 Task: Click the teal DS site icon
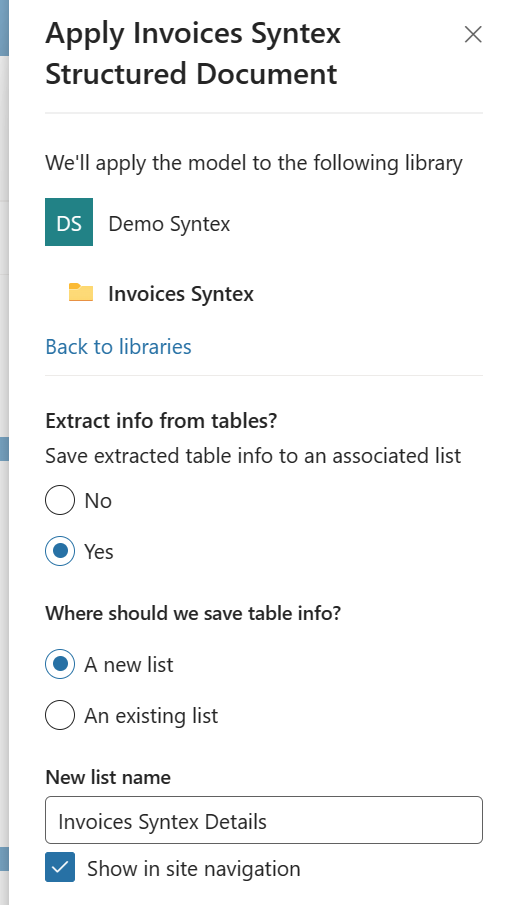pyautogui.click(x=69, y=222)
